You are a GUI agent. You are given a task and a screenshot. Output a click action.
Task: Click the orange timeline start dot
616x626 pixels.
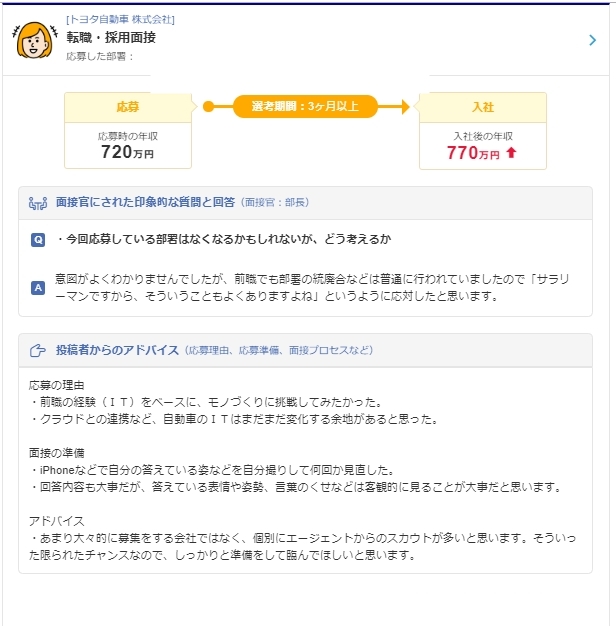tap(208, 107)
